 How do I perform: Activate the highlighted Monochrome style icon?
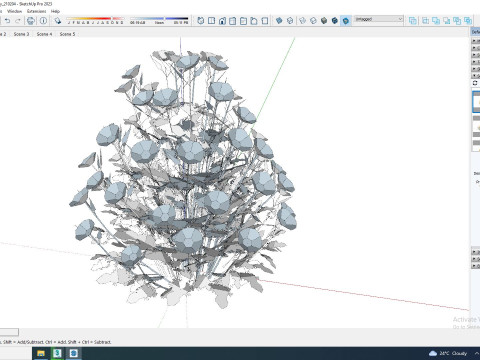point(346,21)
